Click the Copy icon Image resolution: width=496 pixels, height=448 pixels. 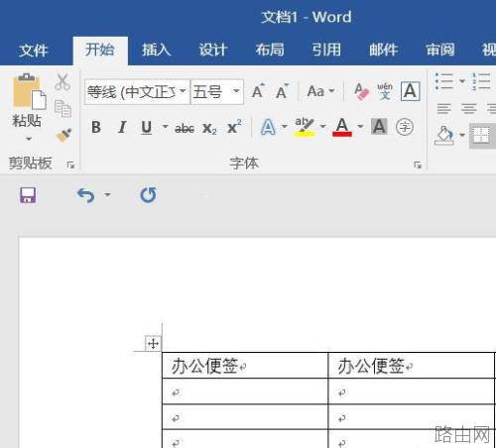click(62, 108)
